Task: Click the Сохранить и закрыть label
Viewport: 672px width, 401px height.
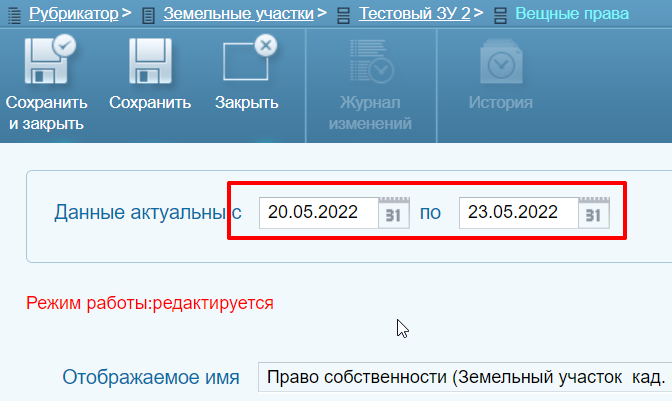Action: pos(46,113)
